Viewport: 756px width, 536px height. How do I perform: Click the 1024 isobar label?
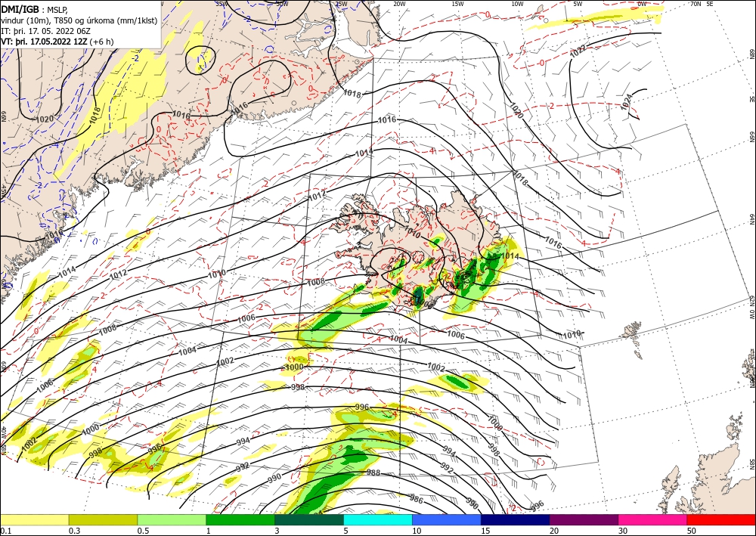coord(627,102)
